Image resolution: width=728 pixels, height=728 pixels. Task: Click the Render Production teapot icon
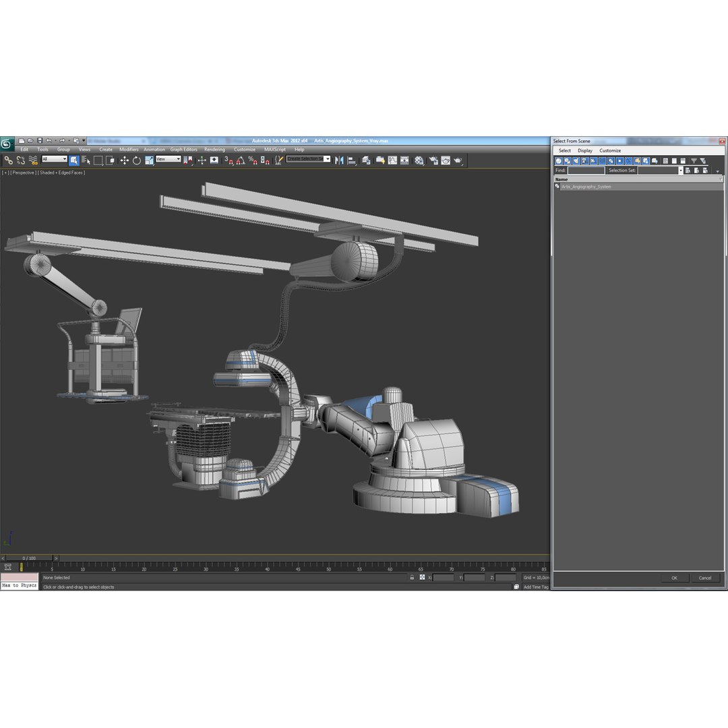[x=458, y=160]
